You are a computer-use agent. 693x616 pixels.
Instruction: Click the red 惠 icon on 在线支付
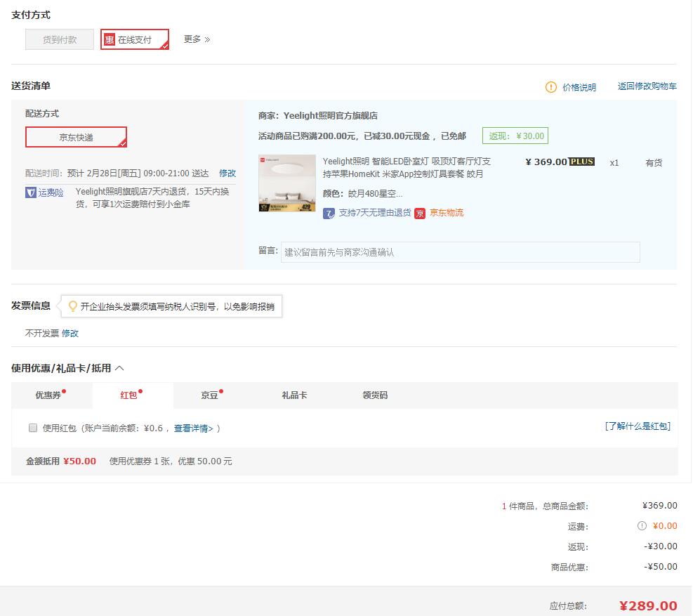coord(109,40)
